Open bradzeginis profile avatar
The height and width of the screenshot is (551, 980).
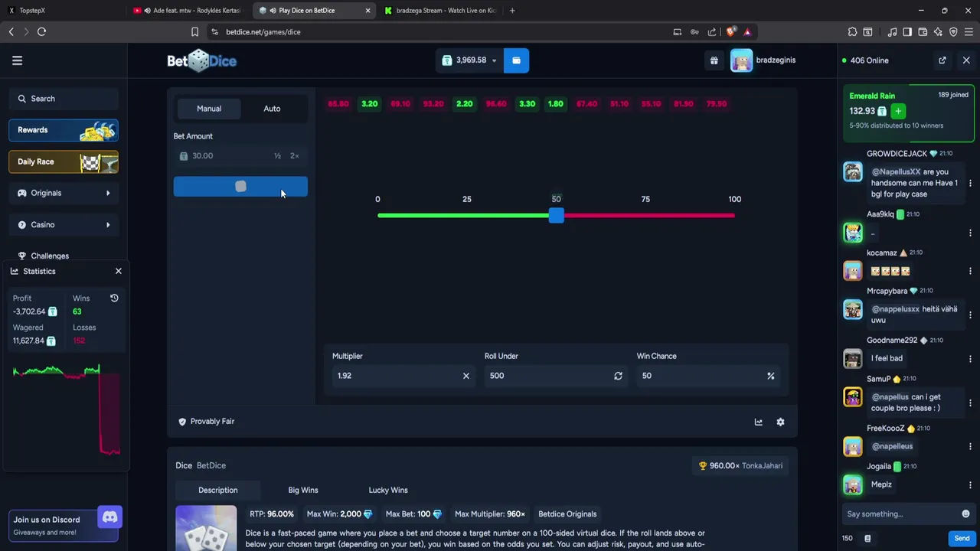click(x=741, y=60)
